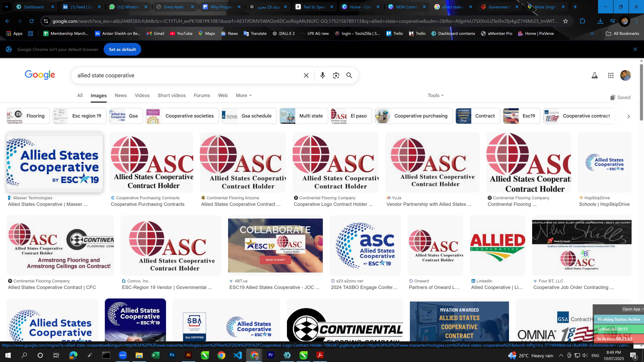Dismiss the default browser notification bar
644x362 pixels.
tap(635, 49)
